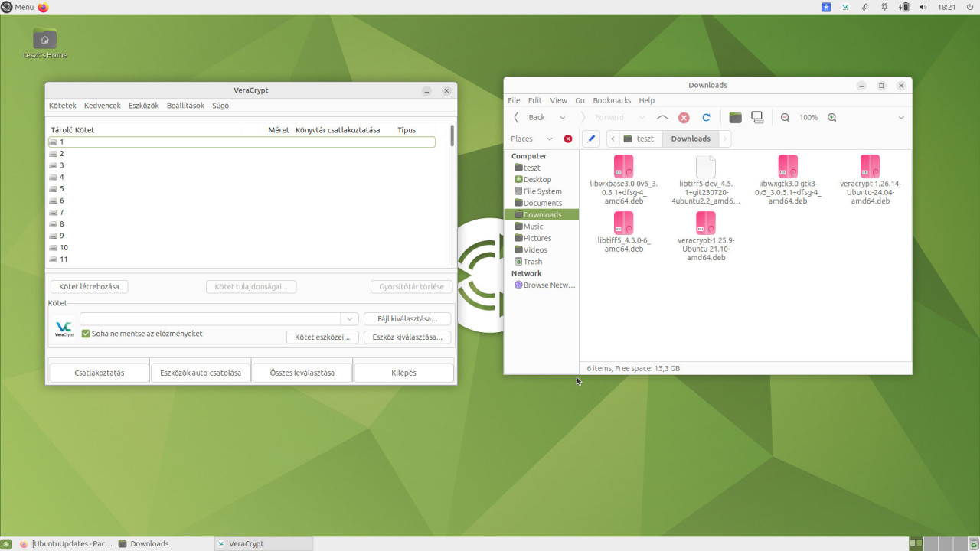Screen dimensions: 980x551
Task: Open the Beállítások menu
Action: click(x=185, y=106)
